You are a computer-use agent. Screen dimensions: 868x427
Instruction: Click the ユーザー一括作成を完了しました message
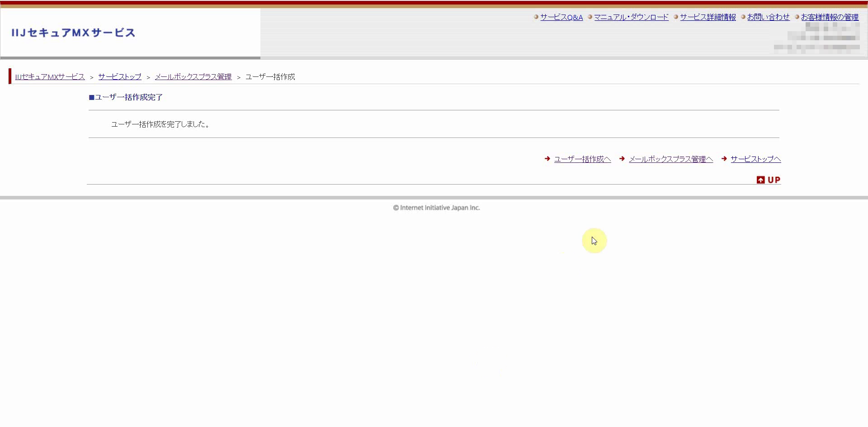(x=160, y=124)
